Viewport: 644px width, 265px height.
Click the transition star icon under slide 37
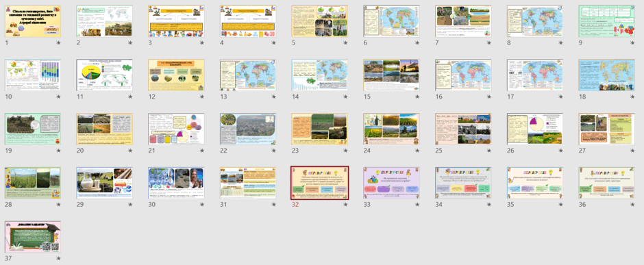[58, 258]
